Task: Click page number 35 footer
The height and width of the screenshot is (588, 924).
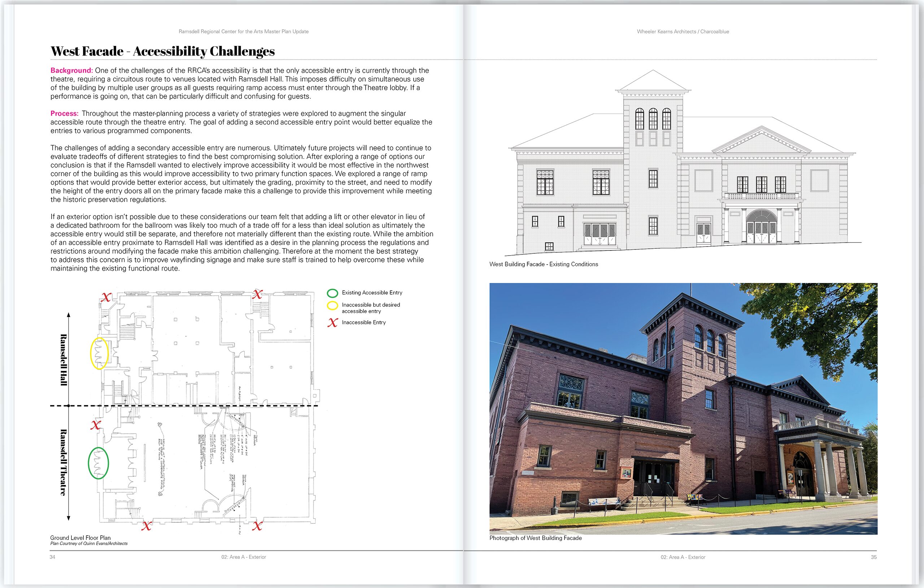Action: (874, 557)
